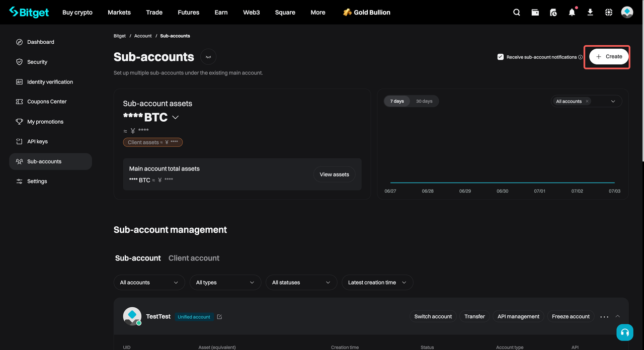The height and width of the screenshot is (350, 644).
Task: Click the Bitget breadcrumb link
Action: point(120,36)
